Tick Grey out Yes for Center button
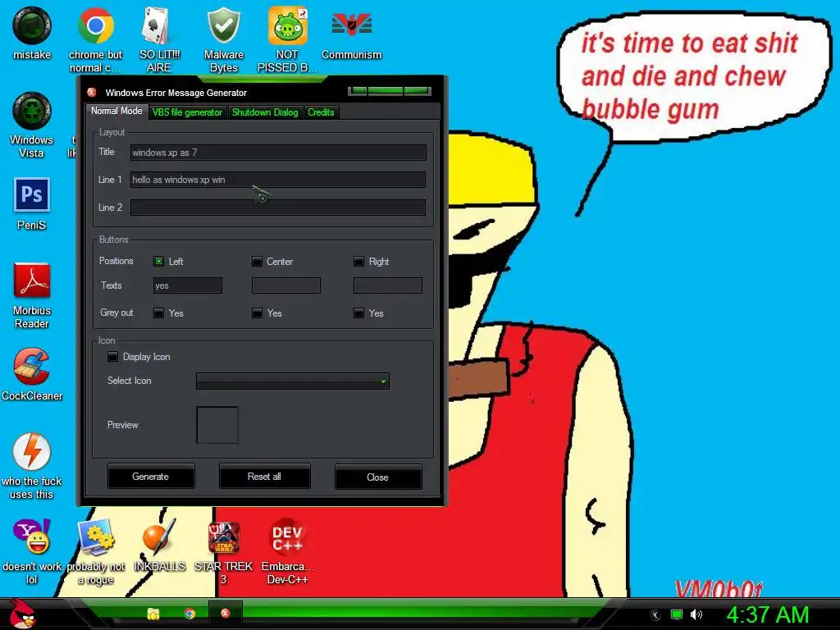The height and width of the screenshot is (630, 840). [x=257, y=313]
